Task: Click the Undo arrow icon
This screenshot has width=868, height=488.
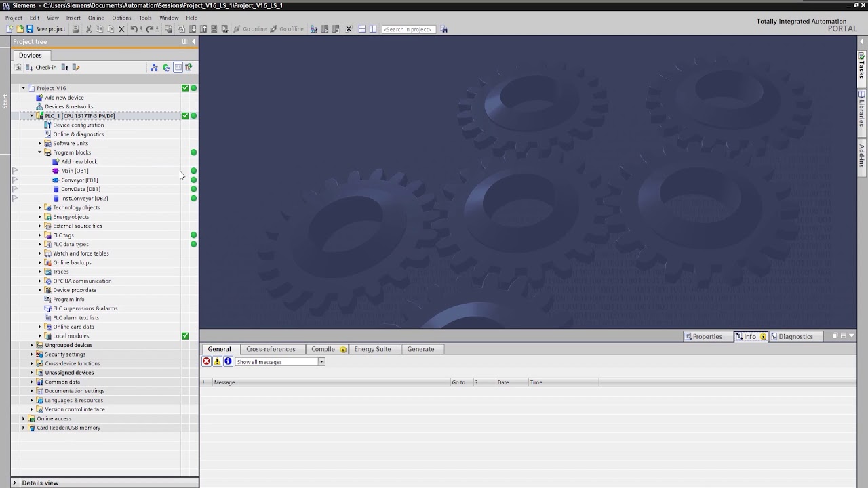Action: click(134, 29)
